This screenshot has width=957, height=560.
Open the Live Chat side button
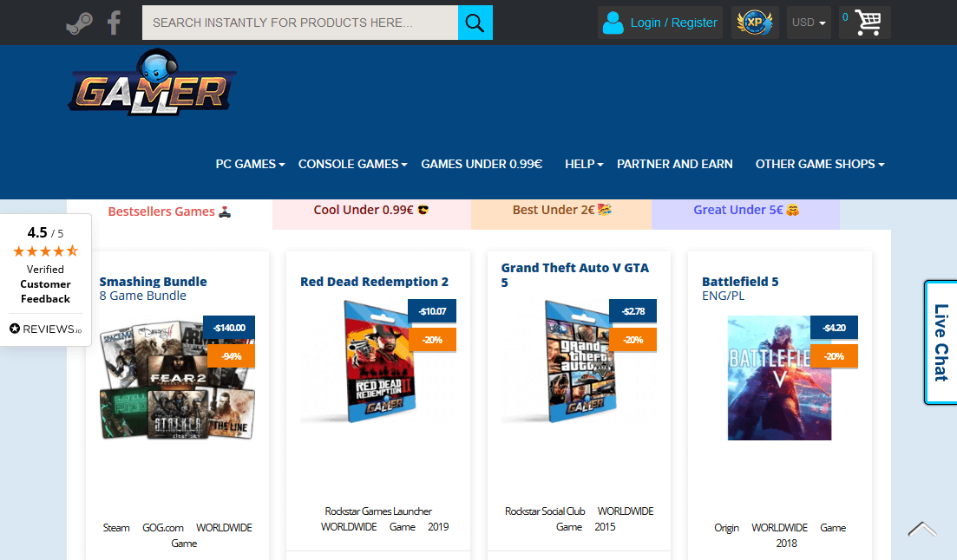click(x=941, y=342)
